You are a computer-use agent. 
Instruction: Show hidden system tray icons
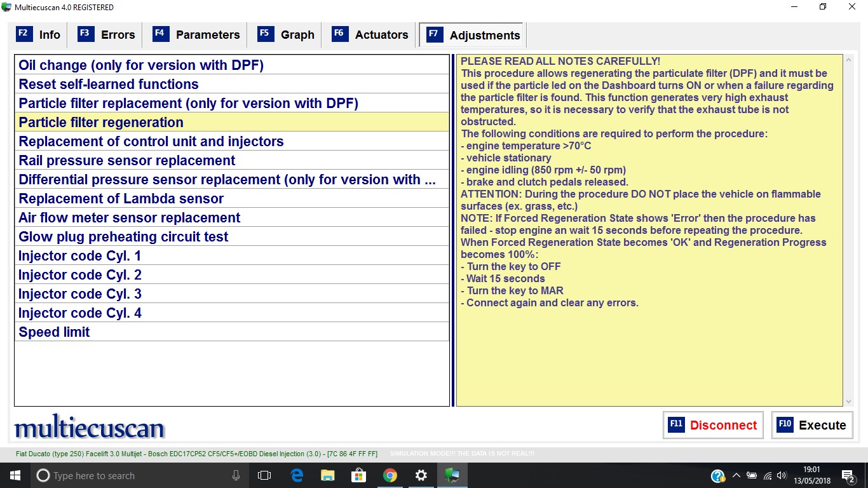pos(736,475)
